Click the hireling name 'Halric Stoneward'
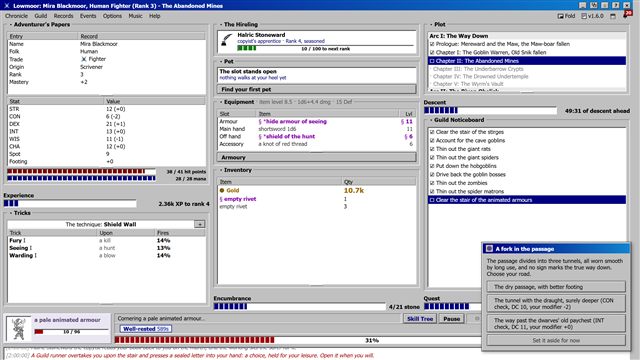This screenshot has width=640, height=360. tap(261, 35)
